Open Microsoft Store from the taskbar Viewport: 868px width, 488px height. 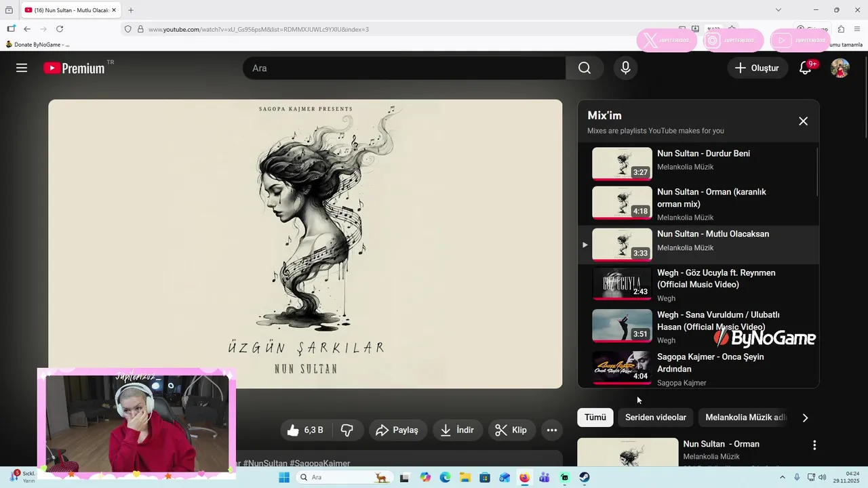(x=484, y=477)
